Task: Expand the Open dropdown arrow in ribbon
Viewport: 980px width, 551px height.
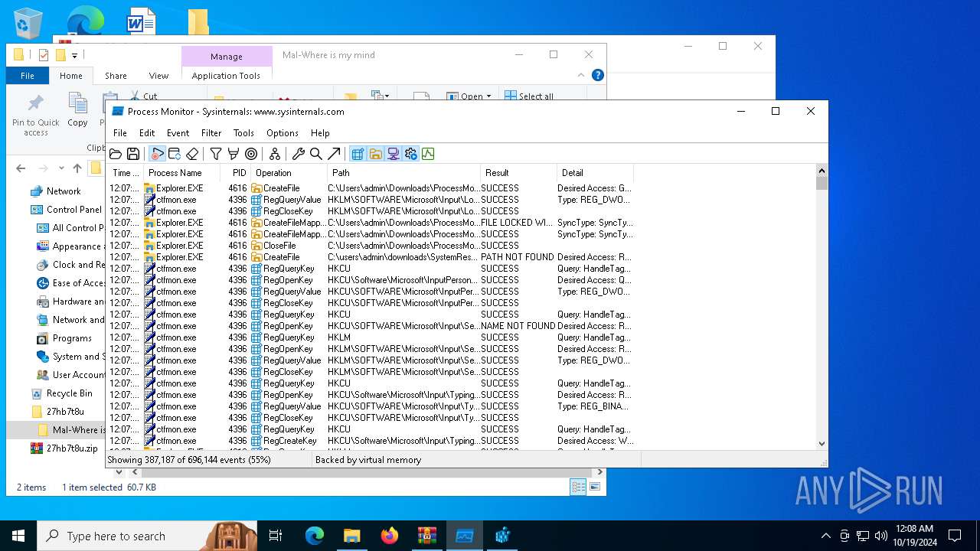Action: tap(488, 96)
